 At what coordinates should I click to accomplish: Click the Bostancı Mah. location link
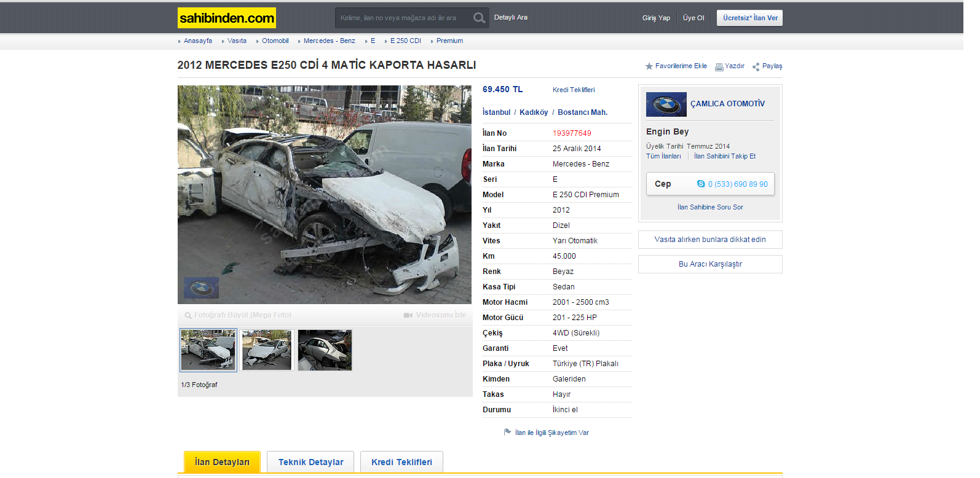click(x=582, y=112)
